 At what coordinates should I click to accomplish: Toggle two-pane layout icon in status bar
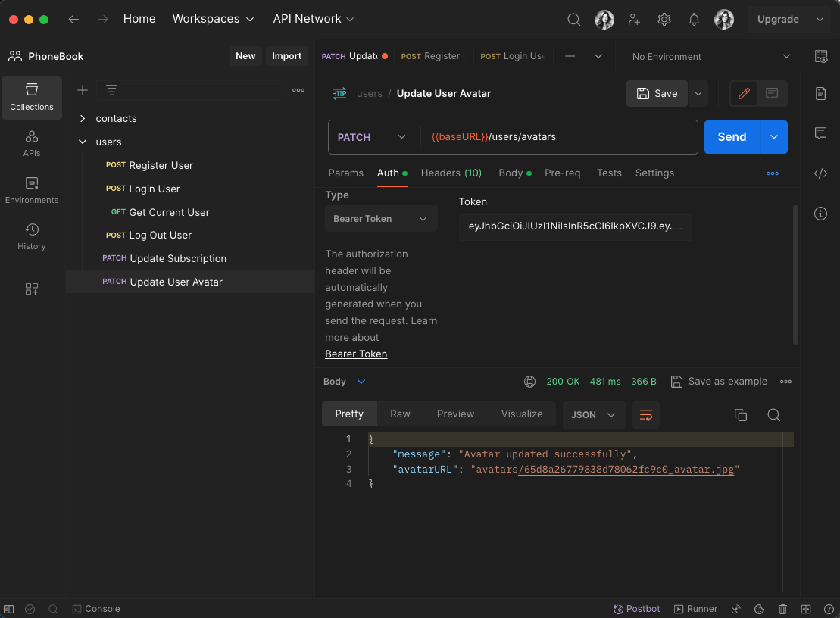tap(806, 609)
